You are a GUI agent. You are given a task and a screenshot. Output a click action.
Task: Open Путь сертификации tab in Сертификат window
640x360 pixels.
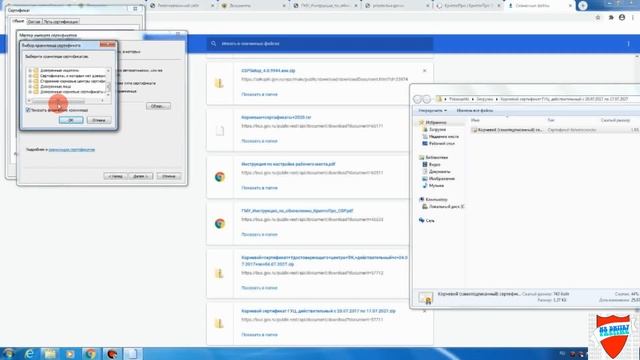[61, 22]
